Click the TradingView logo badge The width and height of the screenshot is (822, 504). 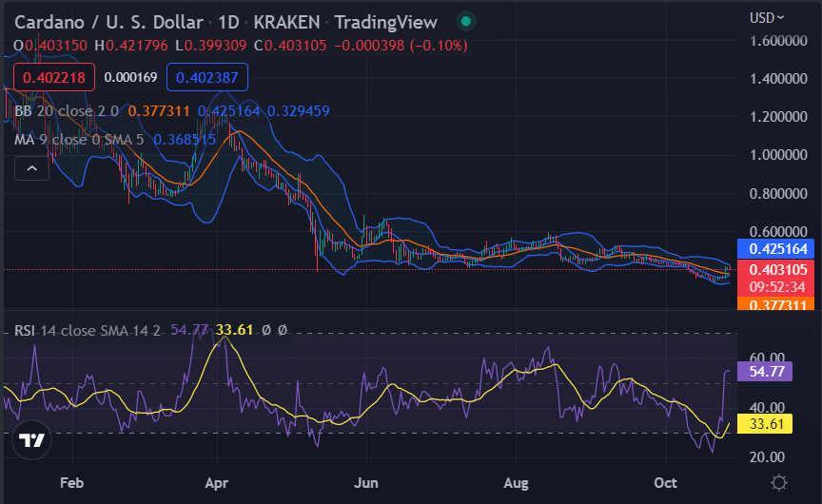[32, 439]
